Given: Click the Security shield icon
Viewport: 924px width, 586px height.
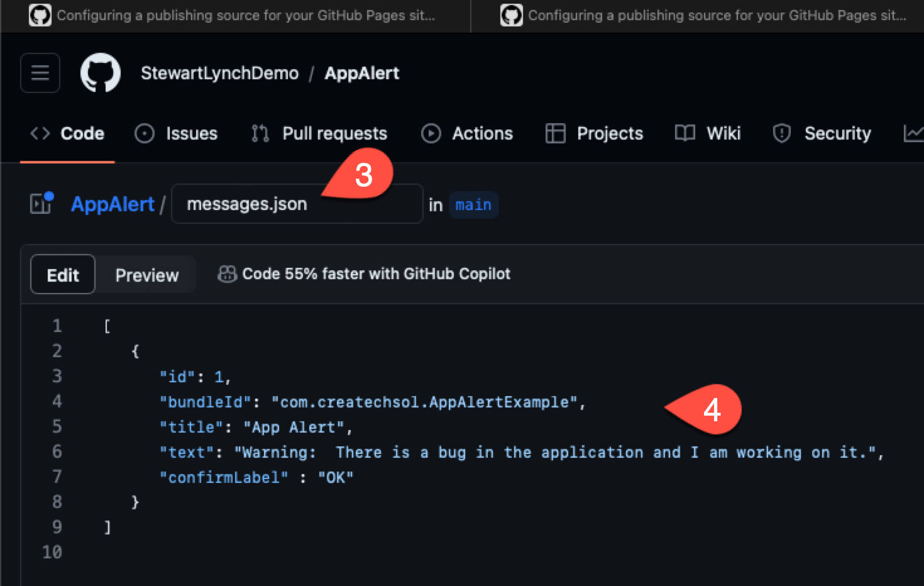Looking at the screenshot, I should [x=781, y=133].
